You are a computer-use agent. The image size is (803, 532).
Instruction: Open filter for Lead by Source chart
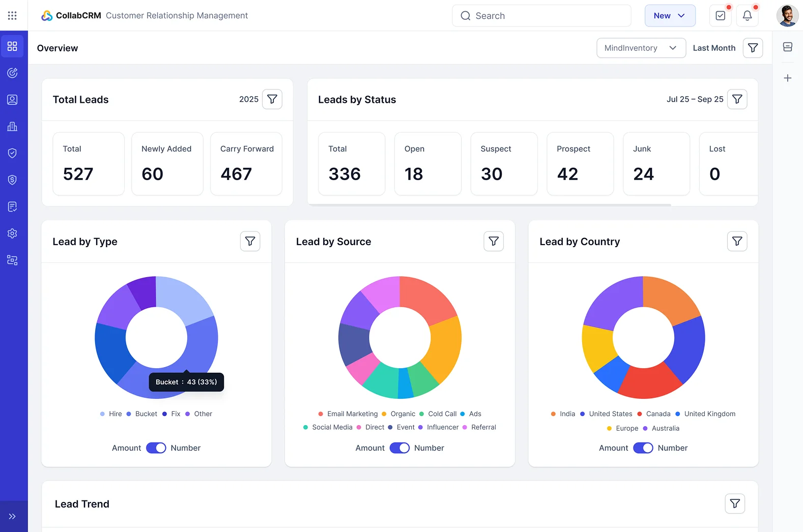point(493,241)
